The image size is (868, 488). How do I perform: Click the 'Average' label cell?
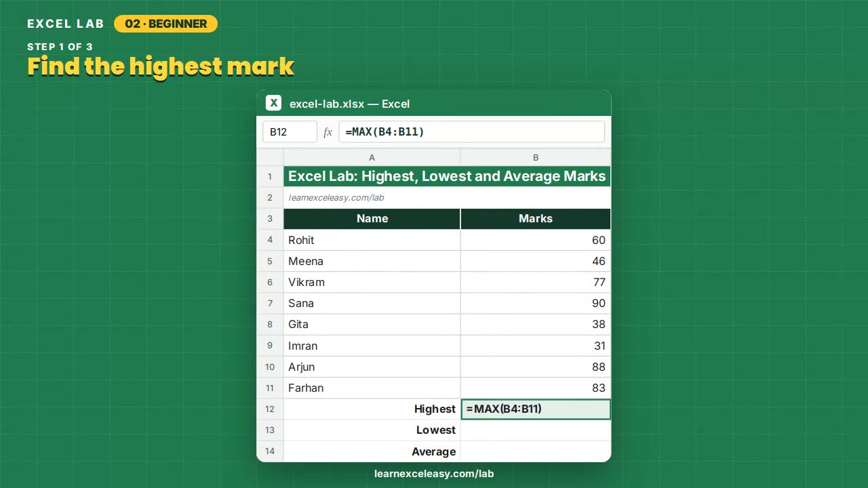point(372,451)
